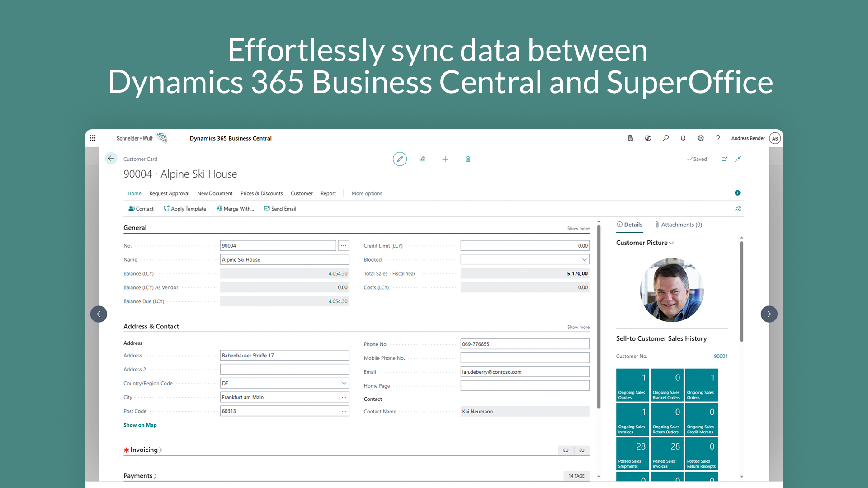Click the Address field Babenhäuser Straße 17
868x488 pixels.
[x=284, y=356]
